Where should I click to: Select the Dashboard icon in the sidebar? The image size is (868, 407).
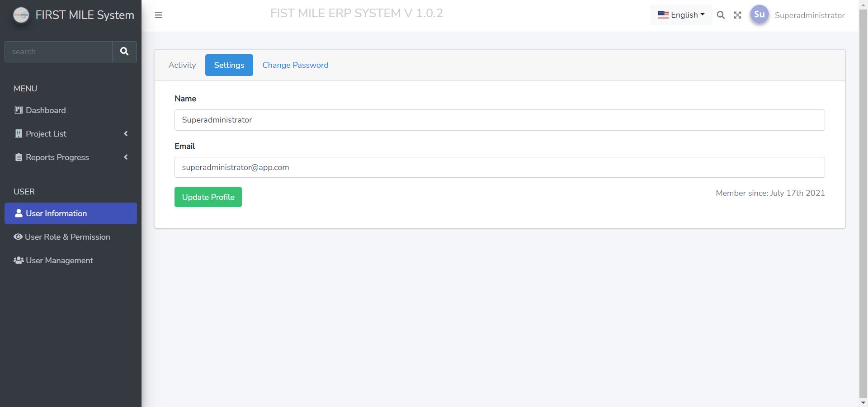click(x=18, y=110)
